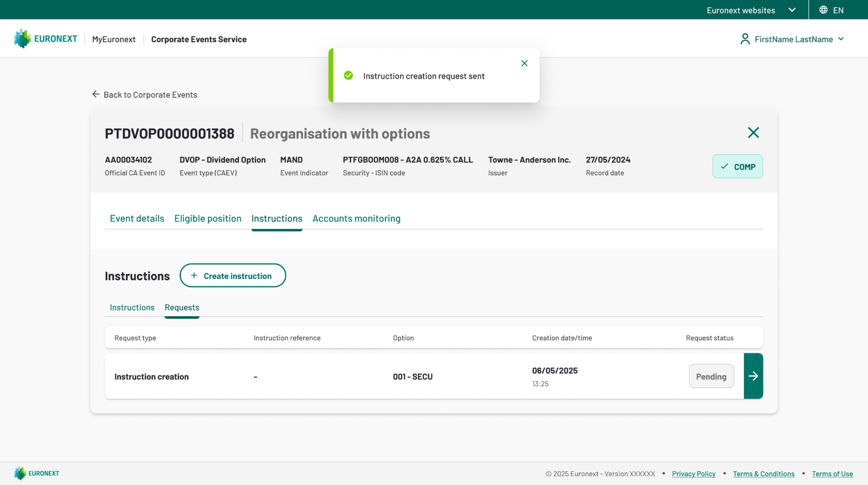
Task: Click the user profile icon
Action: tap(745, 39)
